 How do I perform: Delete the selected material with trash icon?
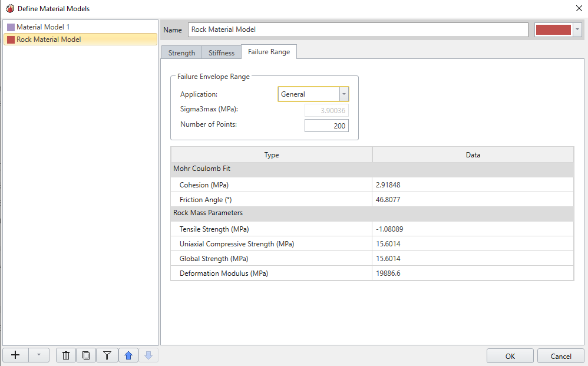click(x=66, y=355)
